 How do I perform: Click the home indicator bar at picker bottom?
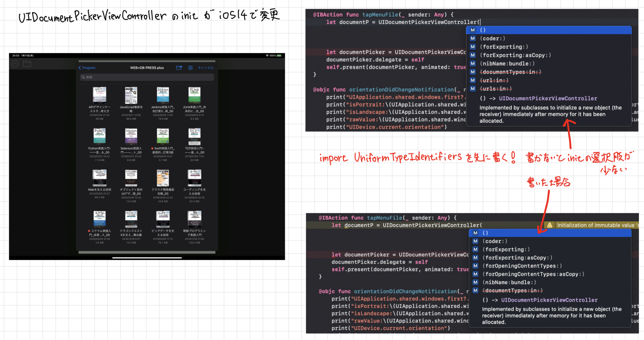coord(147,257)
